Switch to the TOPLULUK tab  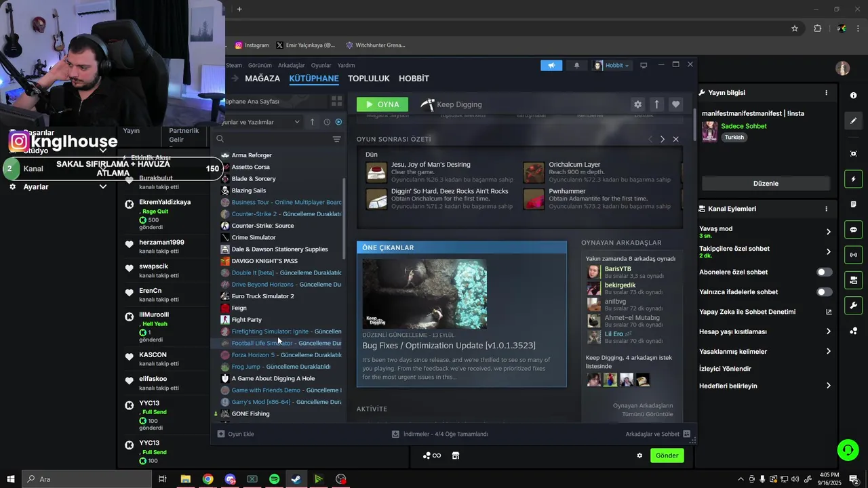pos(369,79)
